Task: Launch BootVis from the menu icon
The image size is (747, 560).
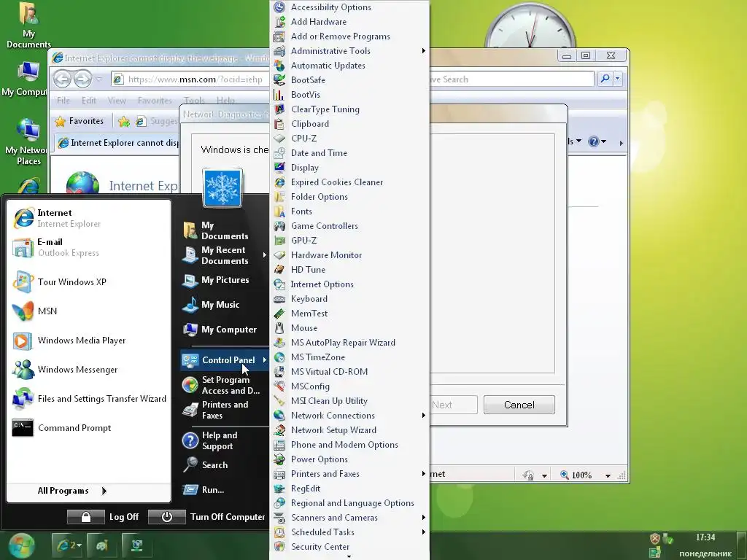Action: pos(279,95)
